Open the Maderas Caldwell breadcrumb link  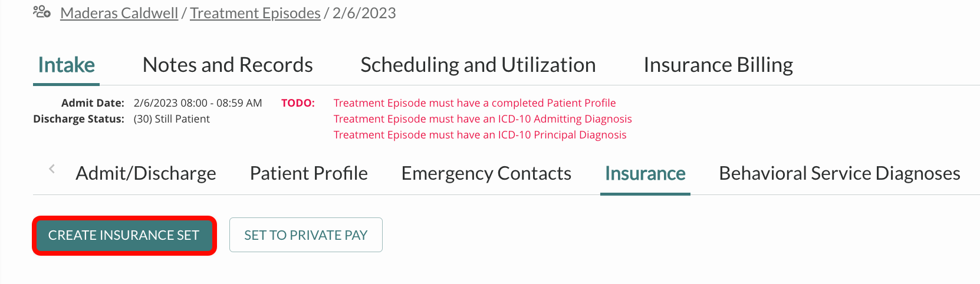click(x=119, y=13)
